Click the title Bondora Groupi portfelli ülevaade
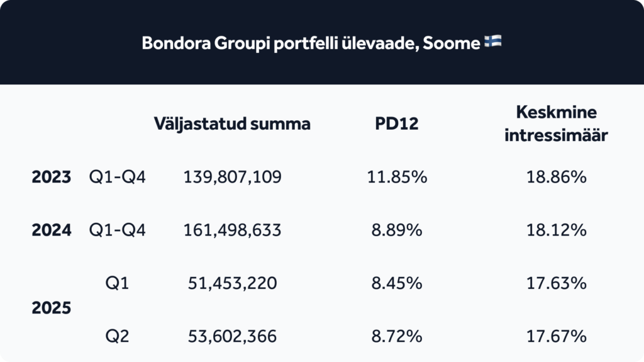 click(x=311, y=43)
